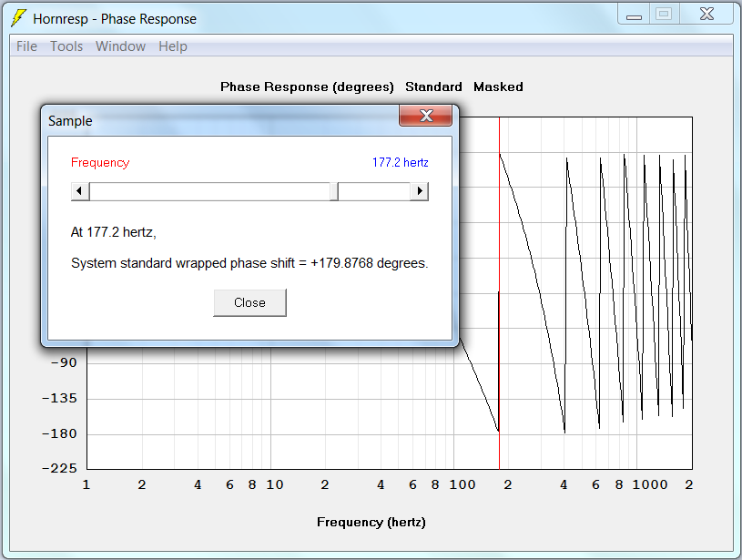Image resolution: width=742 pixels, height=560 pixels.
Task: Click the frequency slider track left of thumb
Action: [209, 191]
